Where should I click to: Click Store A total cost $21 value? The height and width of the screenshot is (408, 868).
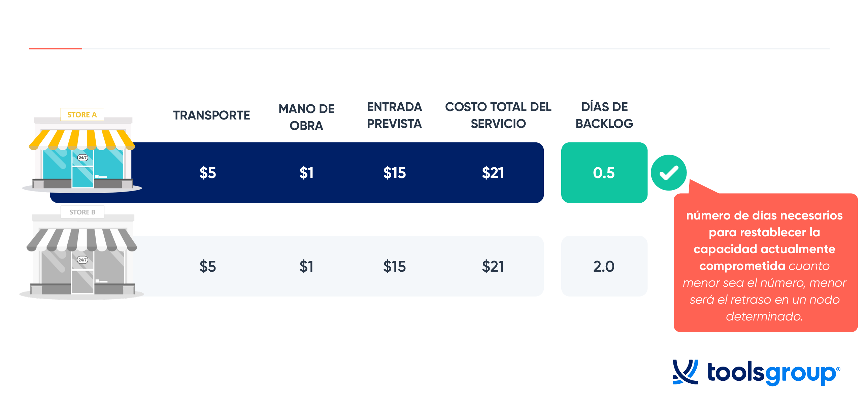pos(493,173)
